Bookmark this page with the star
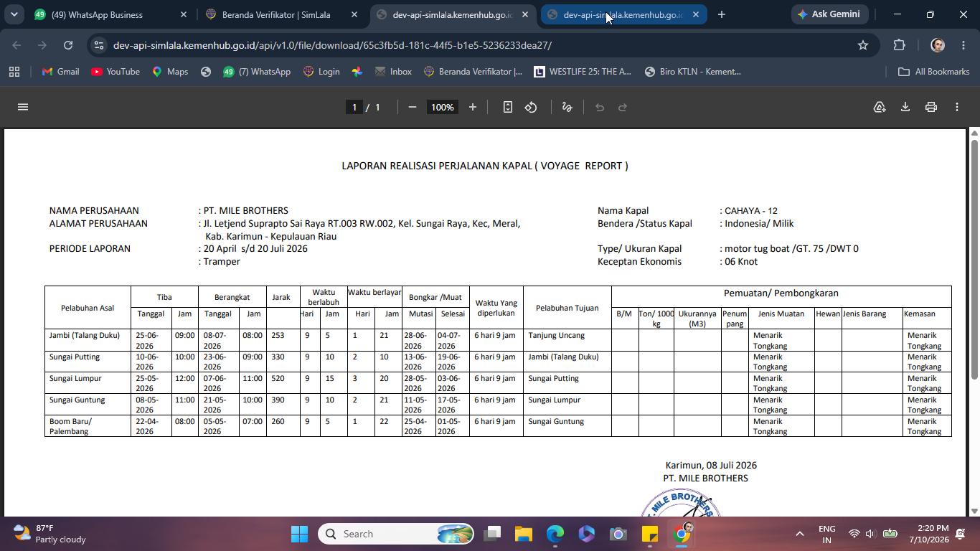The image size is (980, 551). (863, 45)
